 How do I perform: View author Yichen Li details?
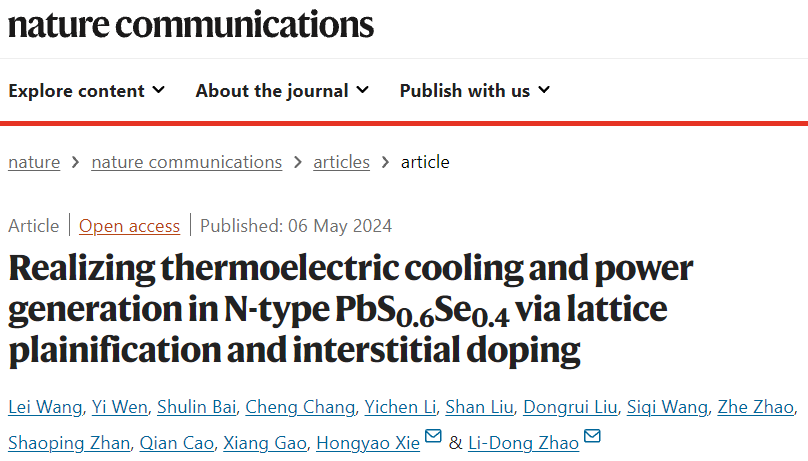[400, 407]
